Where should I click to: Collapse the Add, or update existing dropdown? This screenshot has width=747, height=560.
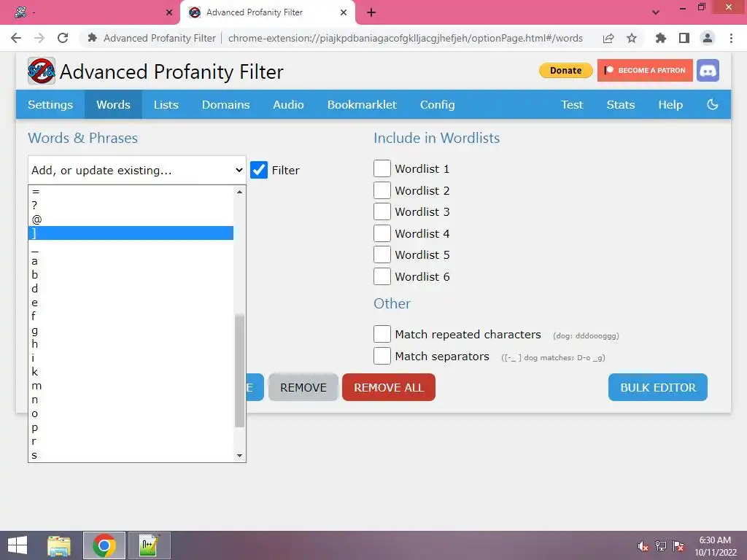coord(136,170)
